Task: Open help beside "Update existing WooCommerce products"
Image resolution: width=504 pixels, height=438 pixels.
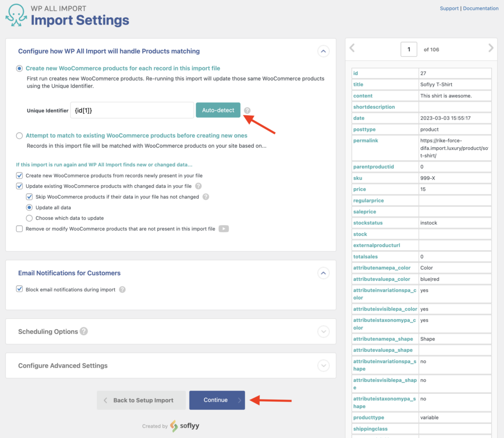Action: [199, 186]
